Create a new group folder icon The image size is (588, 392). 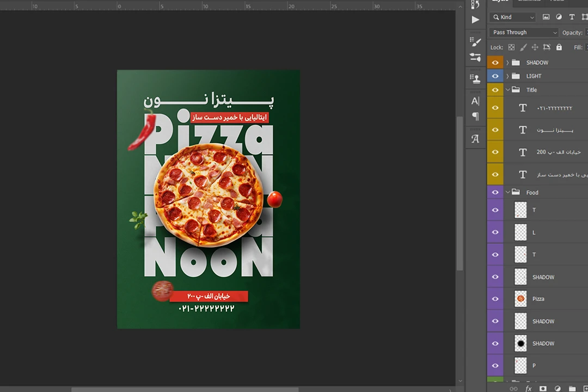point(572,389)
